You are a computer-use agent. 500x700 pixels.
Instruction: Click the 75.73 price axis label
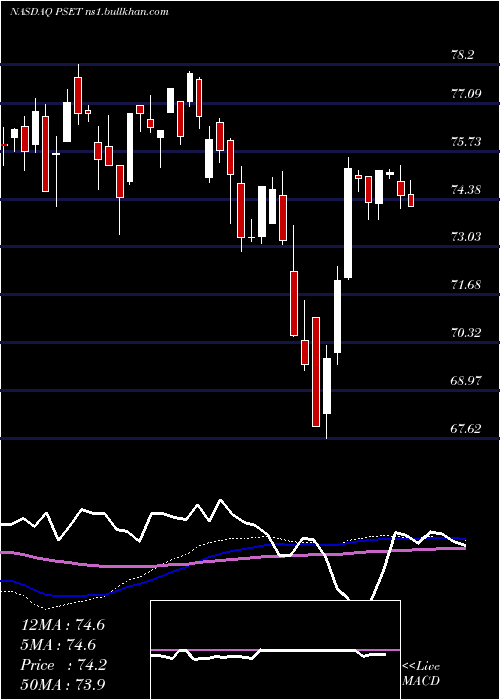(467, 142)
